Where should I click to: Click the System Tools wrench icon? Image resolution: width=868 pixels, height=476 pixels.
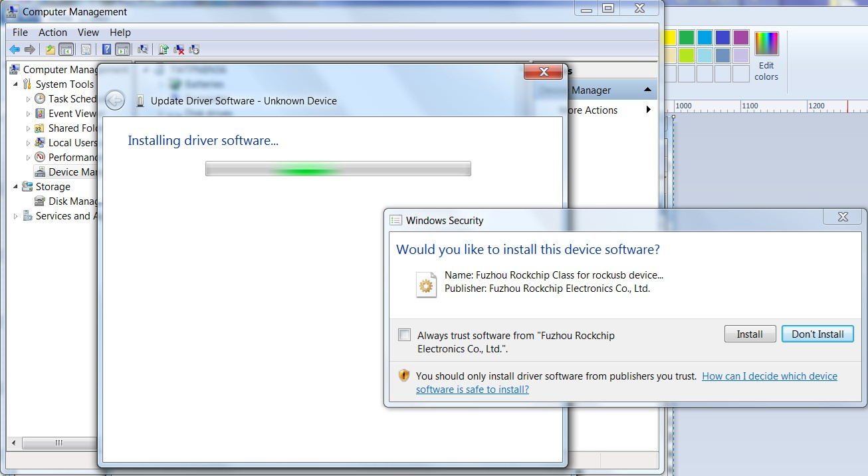27,84
